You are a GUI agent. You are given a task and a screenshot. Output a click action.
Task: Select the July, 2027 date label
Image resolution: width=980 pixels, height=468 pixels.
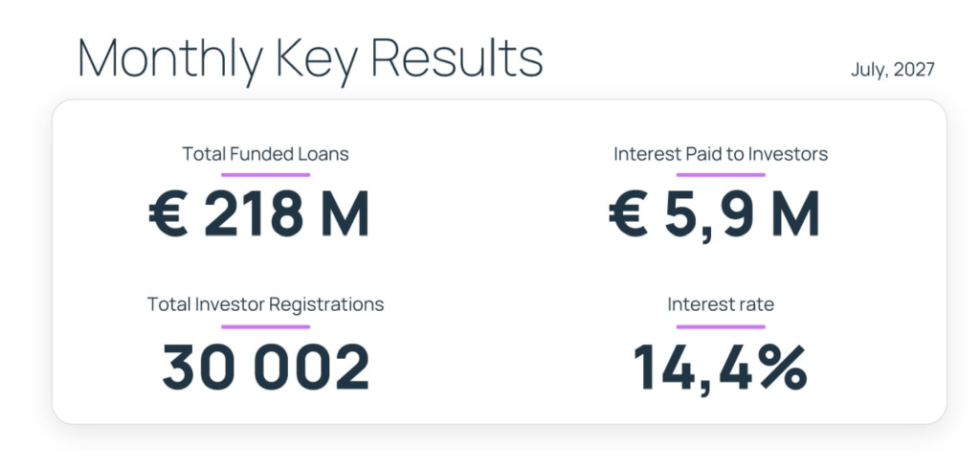[893, 70]
